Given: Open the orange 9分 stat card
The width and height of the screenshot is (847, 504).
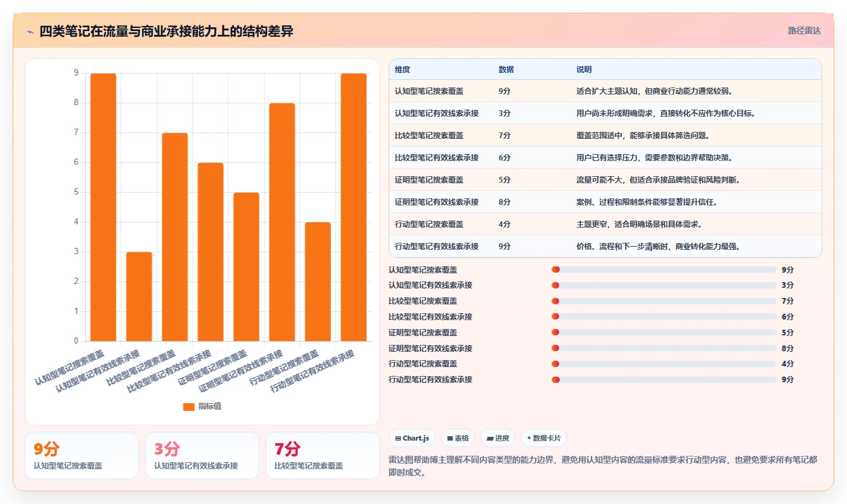Looking at the screenshot, I should [x=82, y=455].
